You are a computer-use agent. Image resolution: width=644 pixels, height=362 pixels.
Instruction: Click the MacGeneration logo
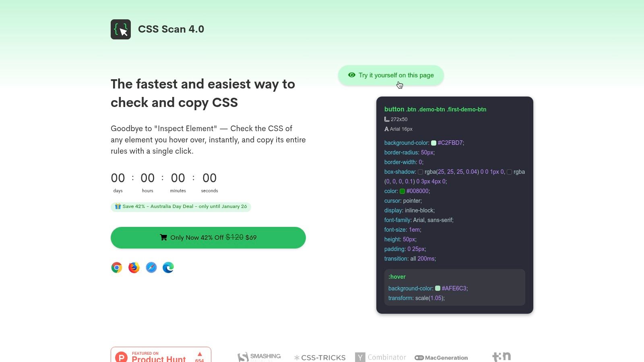[x=441, y=357]
